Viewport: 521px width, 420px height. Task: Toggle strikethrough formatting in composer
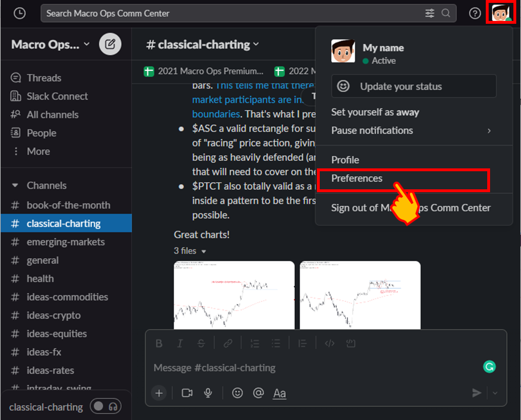click(x=201, y=343)
